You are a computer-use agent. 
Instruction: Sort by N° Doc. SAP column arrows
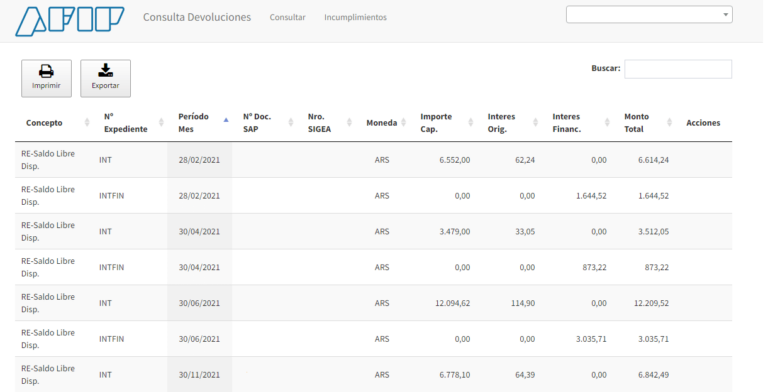click(x=290, y=122)
